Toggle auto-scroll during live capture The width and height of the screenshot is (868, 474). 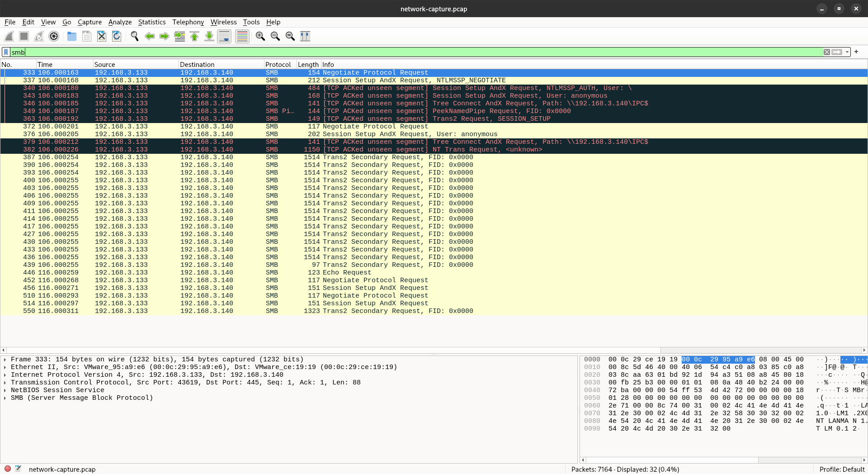[x=224, y=36]
